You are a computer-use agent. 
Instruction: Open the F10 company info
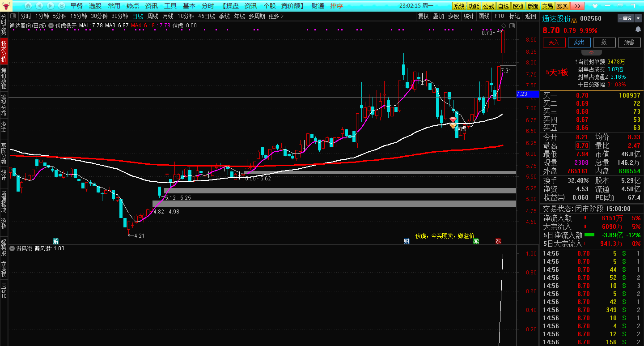click(499, 16)
